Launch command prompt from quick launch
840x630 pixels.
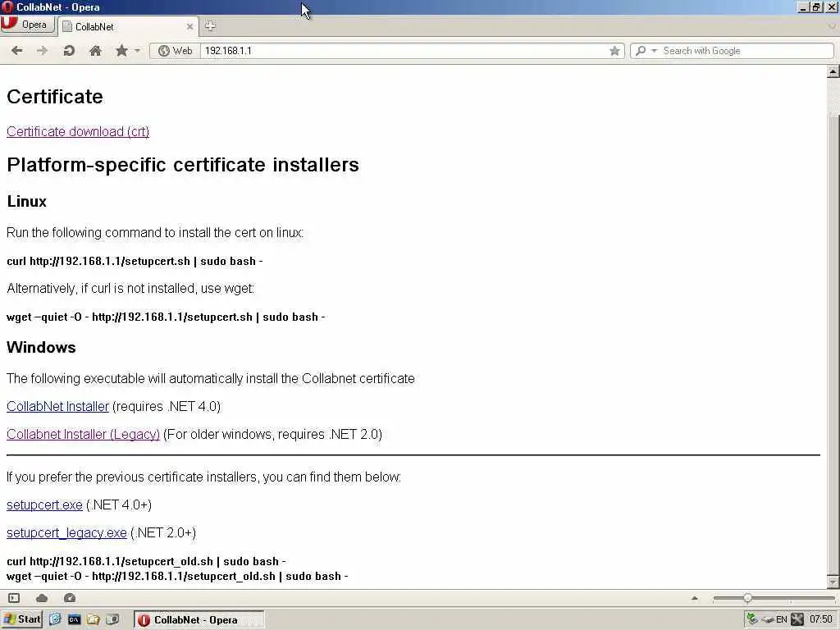(74, 619)
